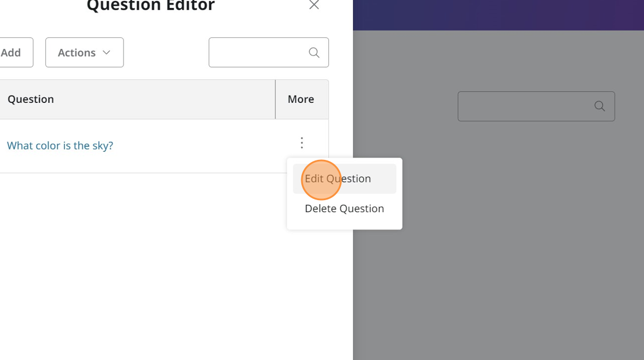Click the More column header
The image size is (644, 360).
pos(301,99)
